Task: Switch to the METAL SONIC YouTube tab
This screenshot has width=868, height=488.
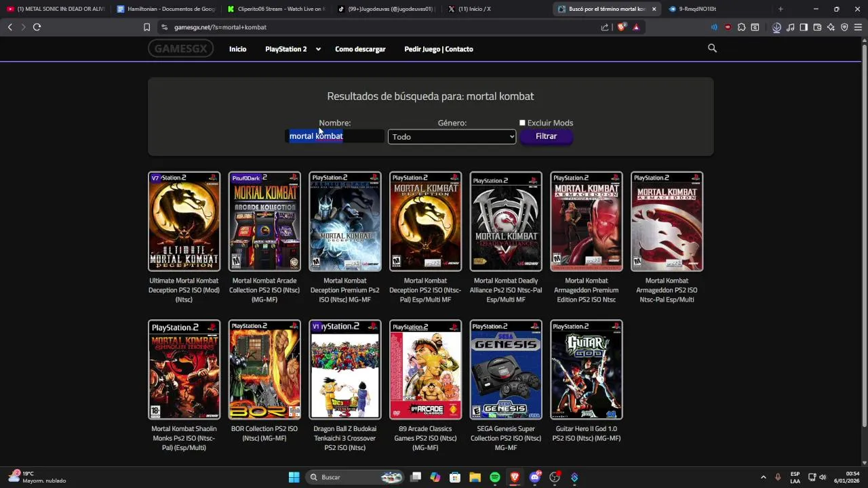Action: point(55,9)
